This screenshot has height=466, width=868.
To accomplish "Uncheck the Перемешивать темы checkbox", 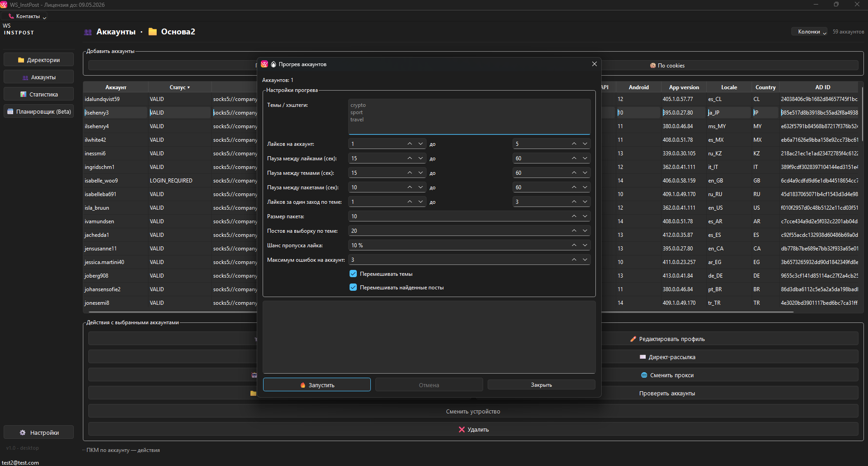I will [x=353, y=274].
